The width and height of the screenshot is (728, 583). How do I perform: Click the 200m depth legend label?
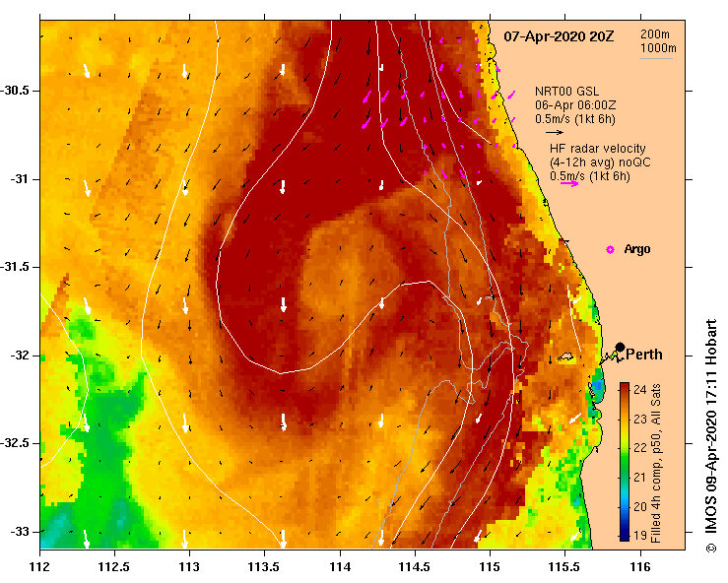pyautogui.click(x=655, y=34)
